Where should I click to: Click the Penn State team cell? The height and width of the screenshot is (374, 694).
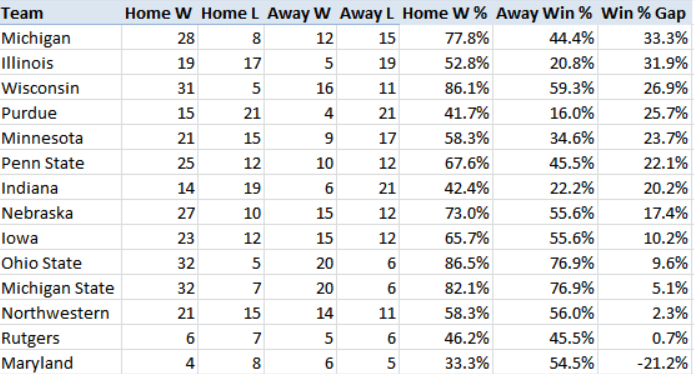point(61,163)
